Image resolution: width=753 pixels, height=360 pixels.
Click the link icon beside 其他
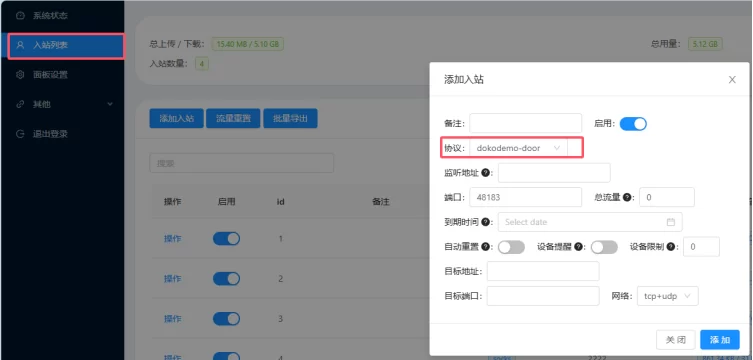(20, 104)
